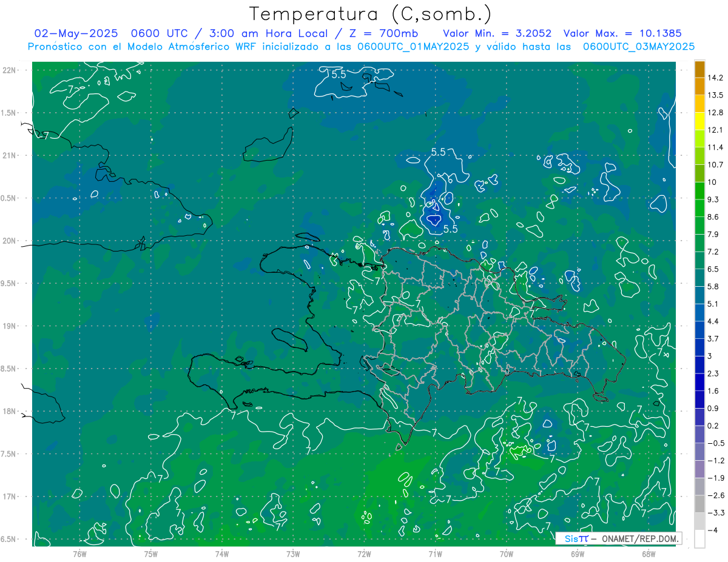The image size is (728, 562).
Task: Click the "74W" longitude label
Action: [x=221, y=554]
